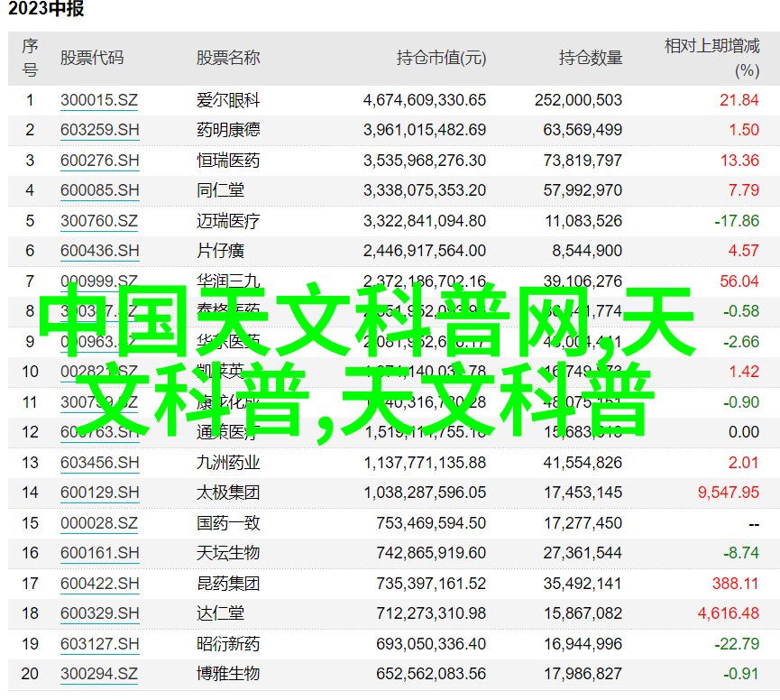Image resolution: width=780 pixels, height=700 pixels.
Task: Click the 股票代码 column header
Action: [92, 58]
